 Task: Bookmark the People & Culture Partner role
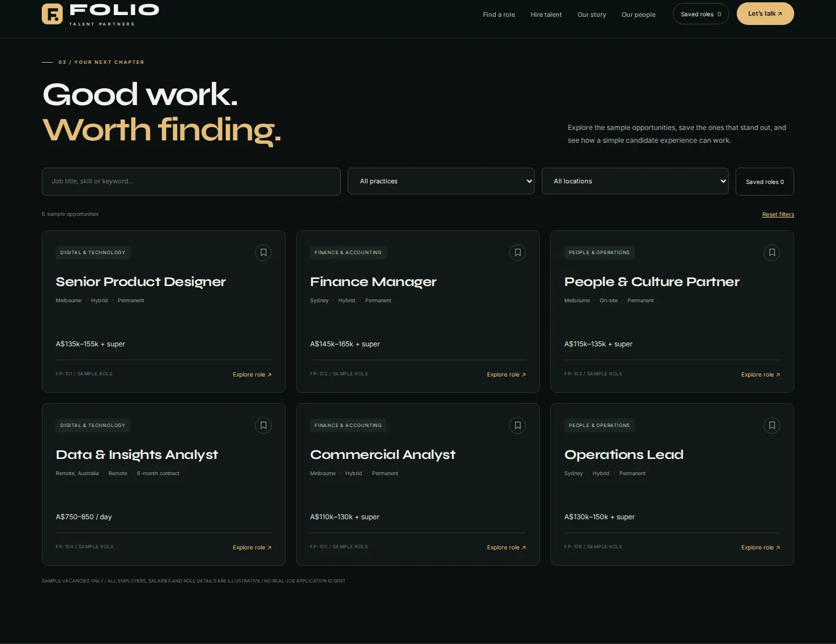772,252
